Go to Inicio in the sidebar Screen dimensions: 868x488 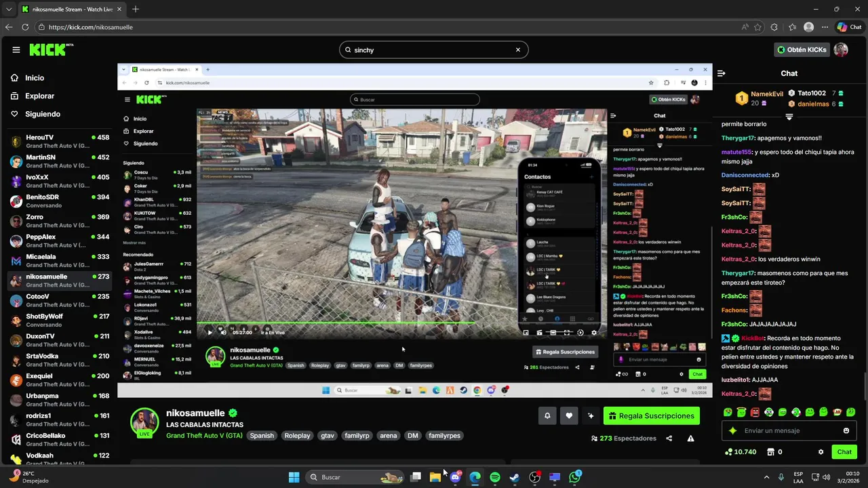point(27,78)
